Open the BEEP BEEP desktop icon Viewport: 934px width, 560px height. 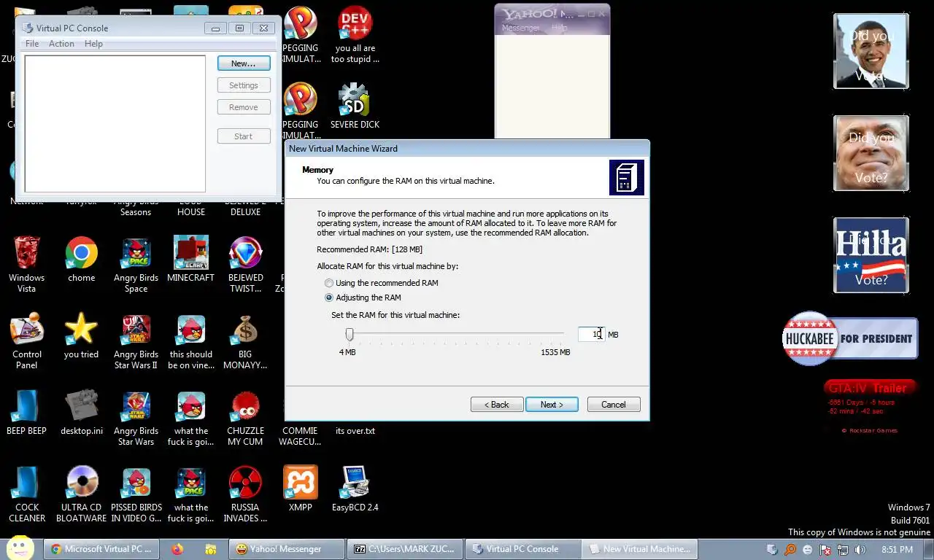click(26, 413)
